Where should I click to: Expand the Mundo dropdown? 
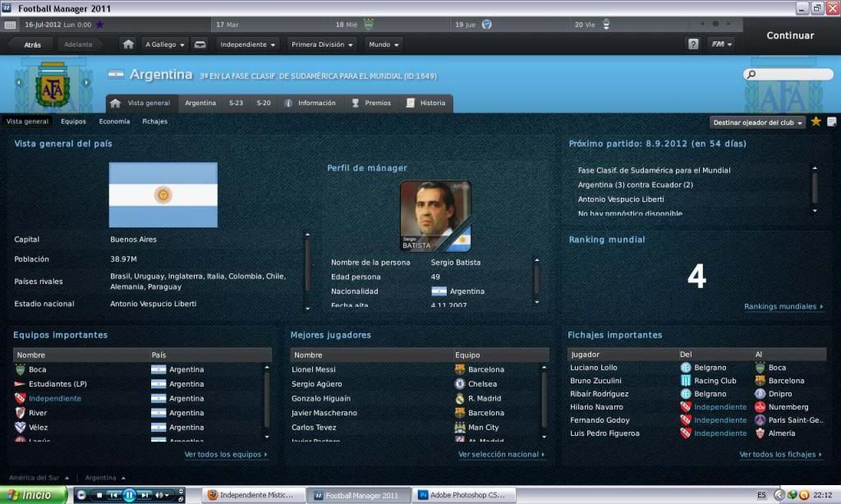384,44
